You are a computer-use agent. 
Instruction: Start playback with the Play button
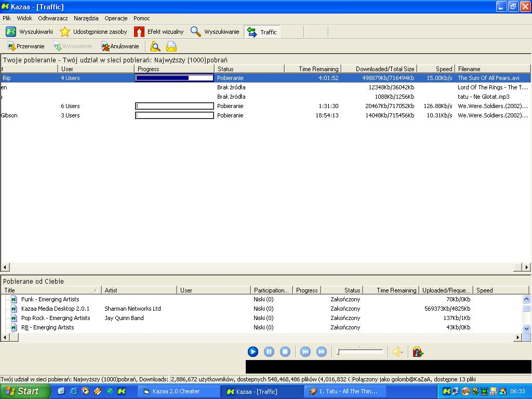[253, 352]
